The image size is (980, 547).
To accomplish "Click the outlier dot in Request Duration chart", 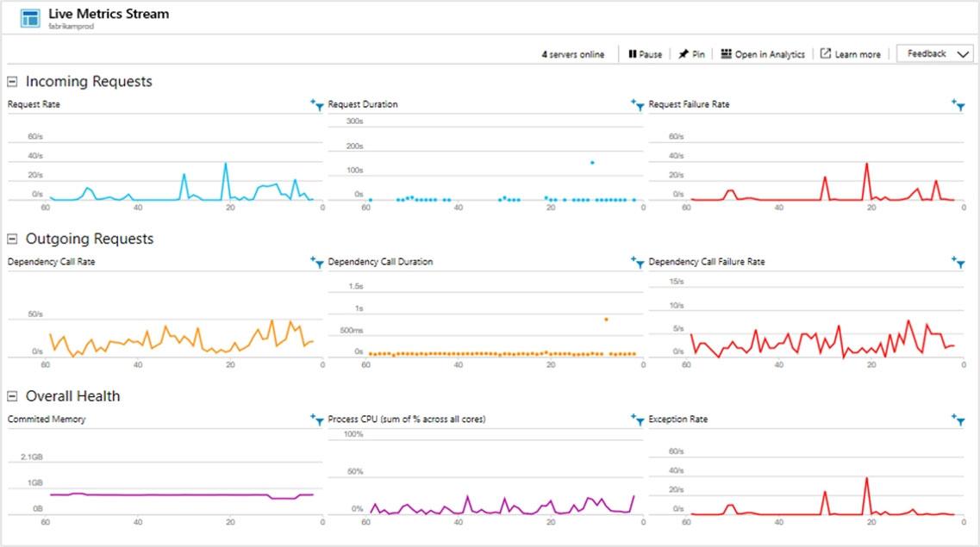I will pyautogui.click(x=592, y=162).
